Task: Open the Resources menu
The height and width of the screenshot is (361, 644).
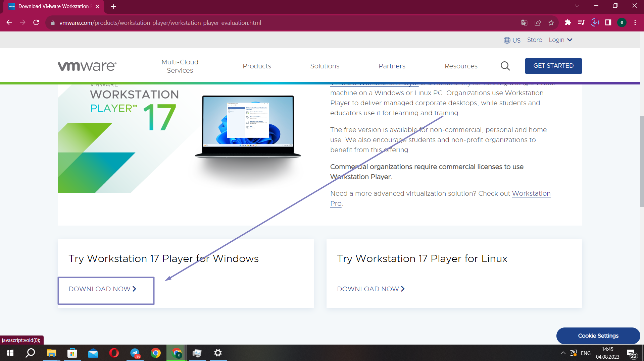Action: coord(461,66)
